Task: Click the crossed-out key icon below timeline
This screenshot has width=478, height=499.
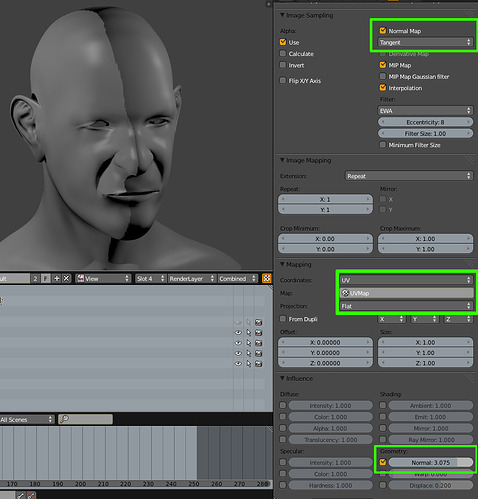Action: point(31,496)
